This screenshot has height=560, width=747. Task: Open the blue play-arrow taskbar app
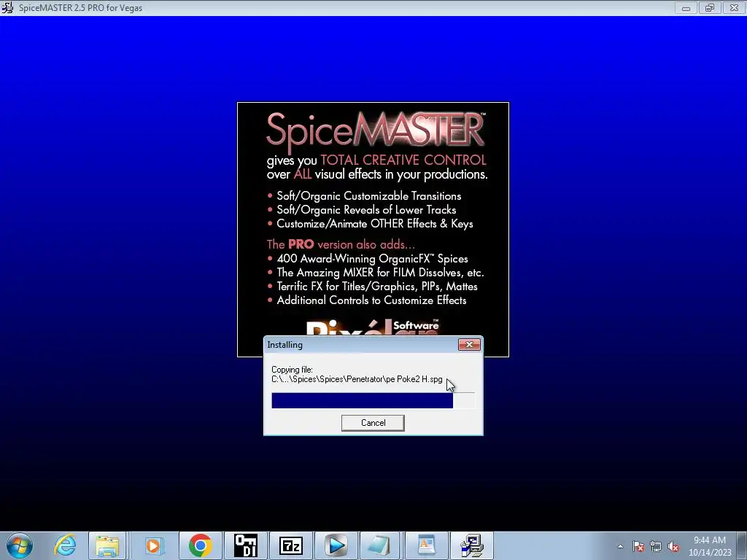click(336, 545)
